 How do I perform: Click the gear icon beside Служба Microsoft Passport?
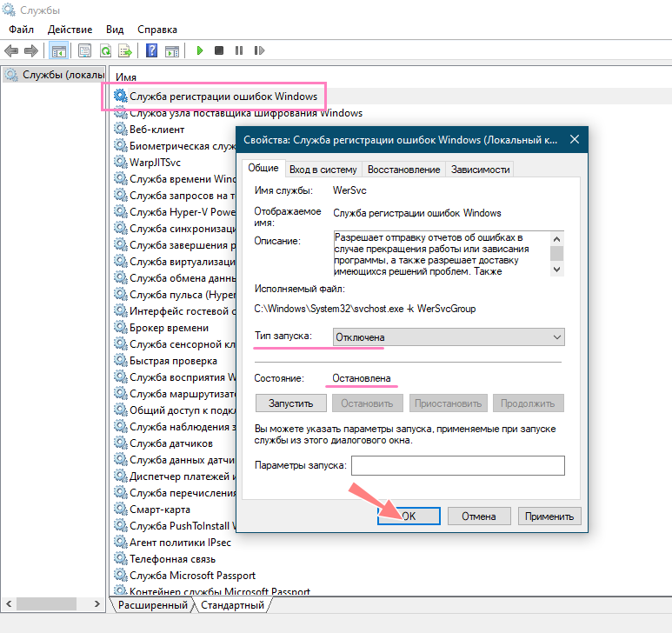121,575
